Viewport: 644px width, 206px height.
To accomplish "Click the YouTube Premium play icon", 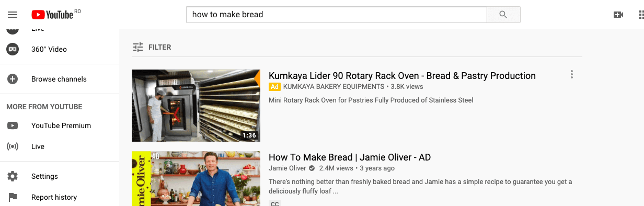I will (x=12, y=125).
